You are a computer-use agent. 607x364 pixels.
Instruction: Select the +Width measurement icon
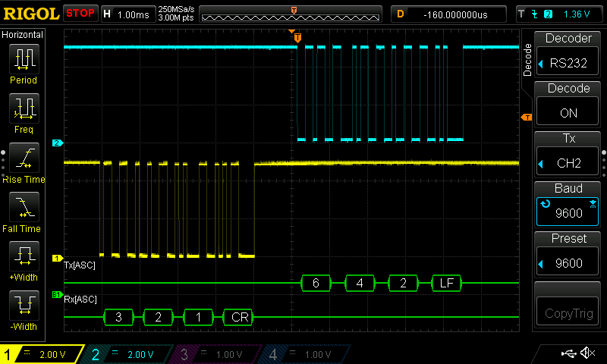click(x=24, y=256)
